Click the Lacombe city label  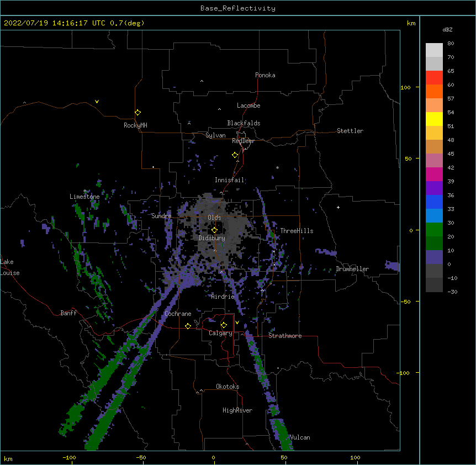[248, 105]
